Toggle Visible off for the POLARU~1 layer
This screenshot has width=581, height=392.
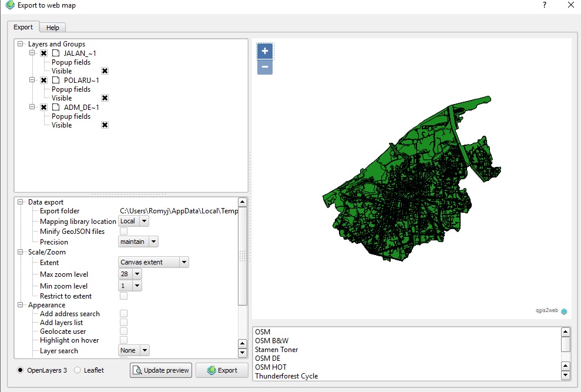pyautogui.click(x=104, y=98)
